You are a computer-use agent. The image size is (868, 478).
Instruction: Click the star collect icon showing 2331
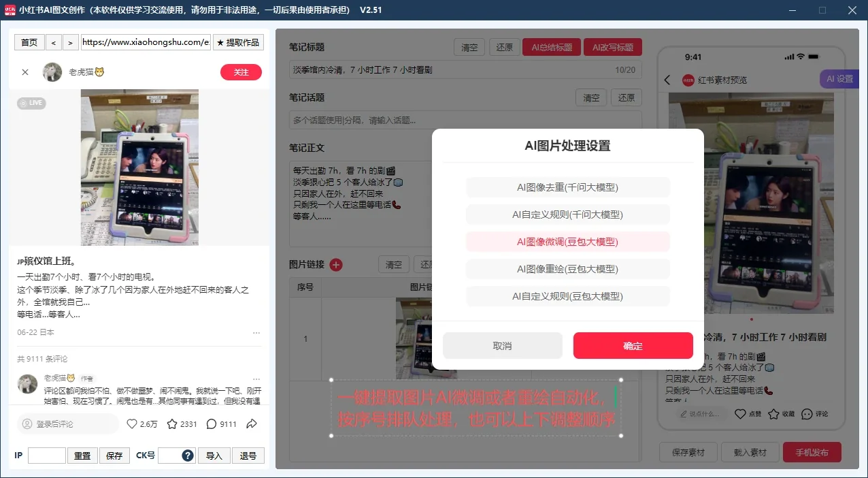172,424
